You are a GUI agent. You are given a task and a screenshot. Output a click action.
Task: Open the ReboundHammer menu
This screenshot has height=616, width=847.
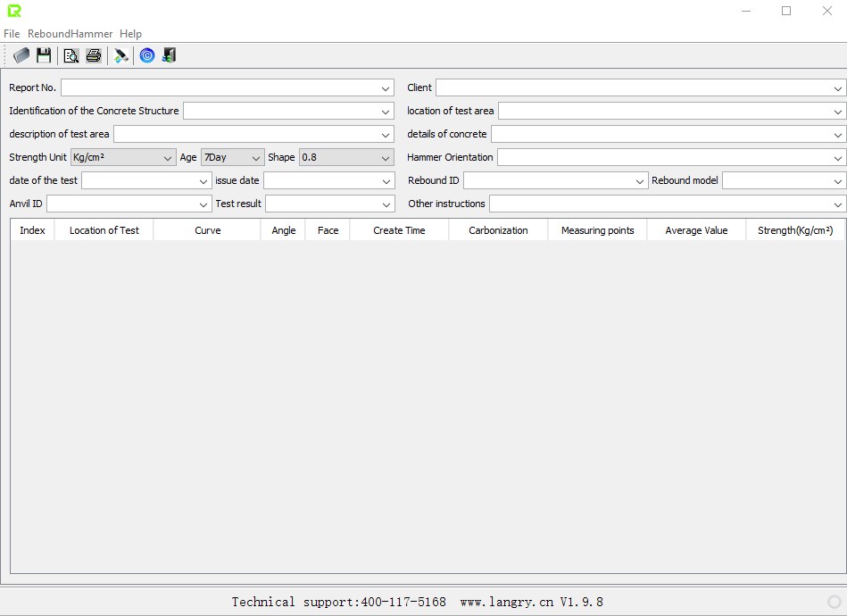pos(70,34)
